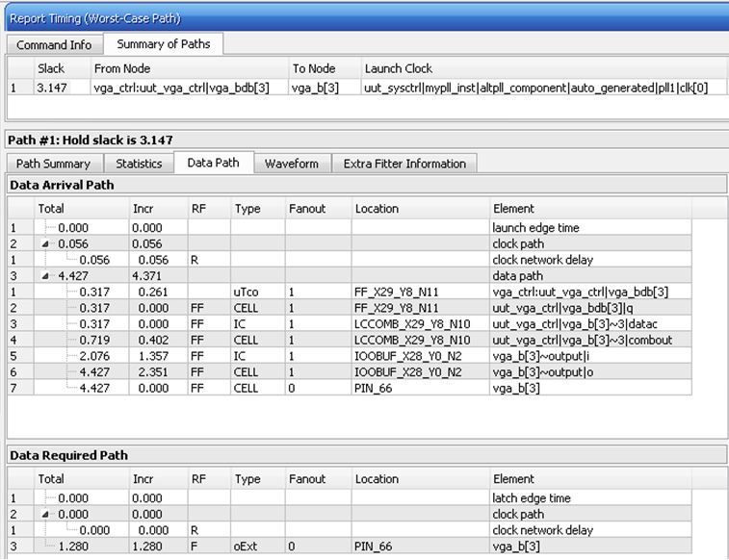The width and height of the screenshot is (729, 560).
Task: Collapse clock path row in Data Required
Action: coord(45,514)
